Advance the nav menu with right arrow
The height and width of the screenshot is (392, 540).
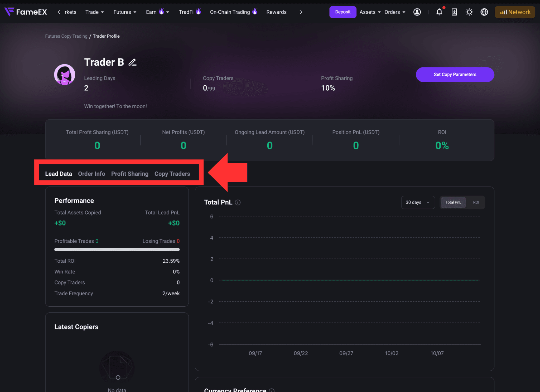(301, 12)
